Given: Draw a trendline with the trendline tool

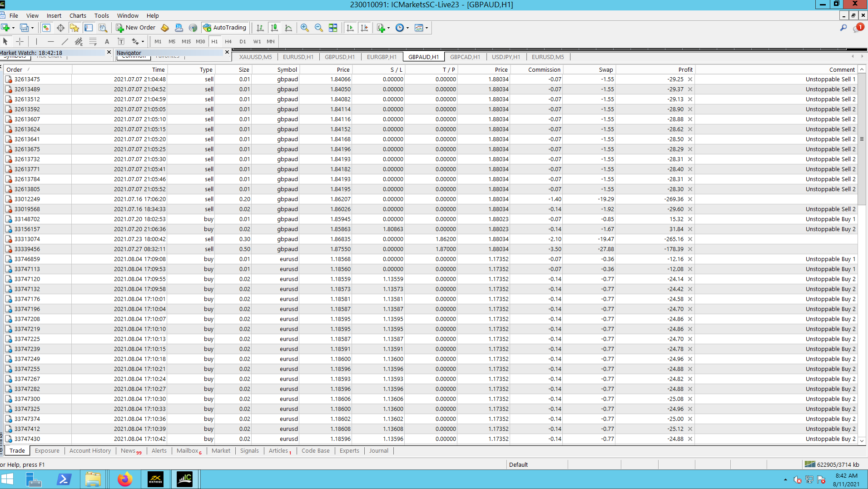Looking at the screenshot, I should coord(64,41).
